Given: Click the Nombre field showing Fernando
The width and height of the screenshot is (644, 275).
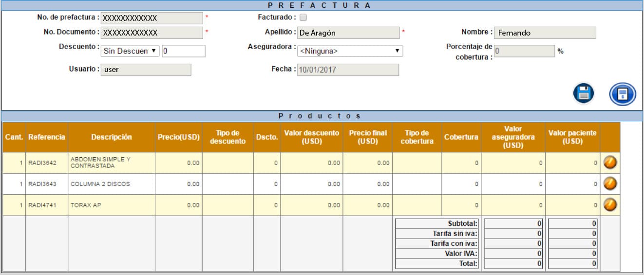Looking at the screenshot, I should tap(545, 33).
